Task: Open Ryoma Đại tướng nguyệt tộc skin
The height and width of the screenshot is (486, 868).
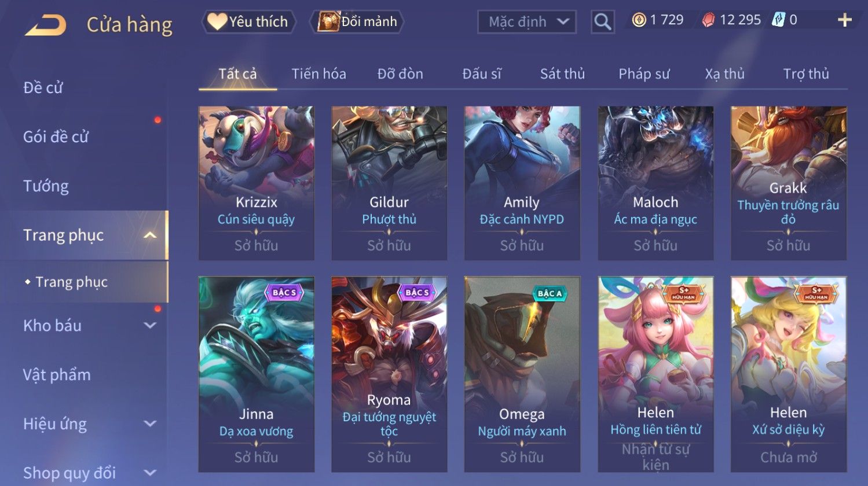Action: (389, 374)
